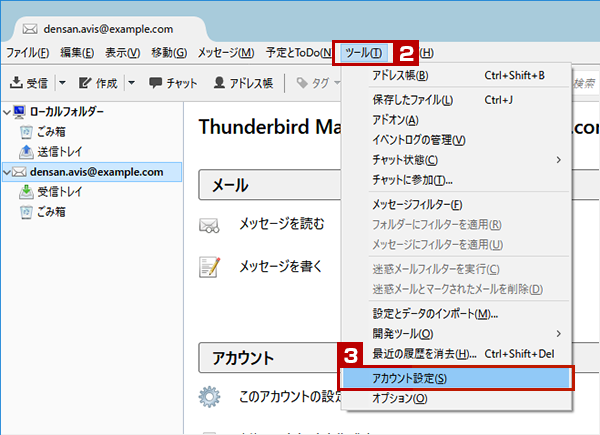Click the read-messages envelope icon

pos(209,225)
